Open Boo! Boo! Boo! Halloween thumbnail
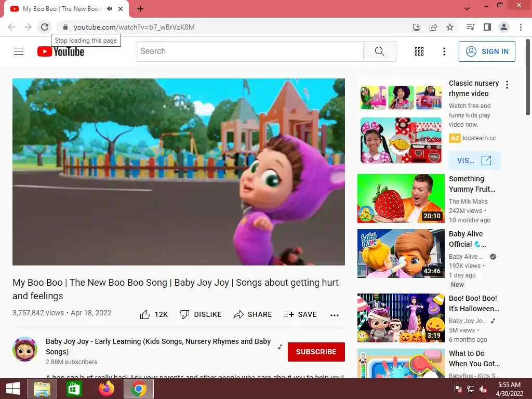Viewport: 532px width, 399px height. point(401,318)
